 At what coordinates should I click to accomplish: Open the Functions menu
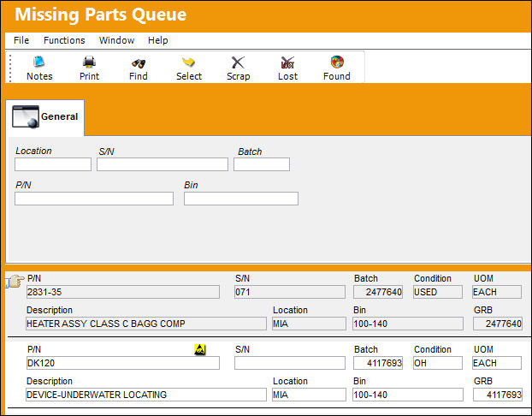(x=64, y=40)
